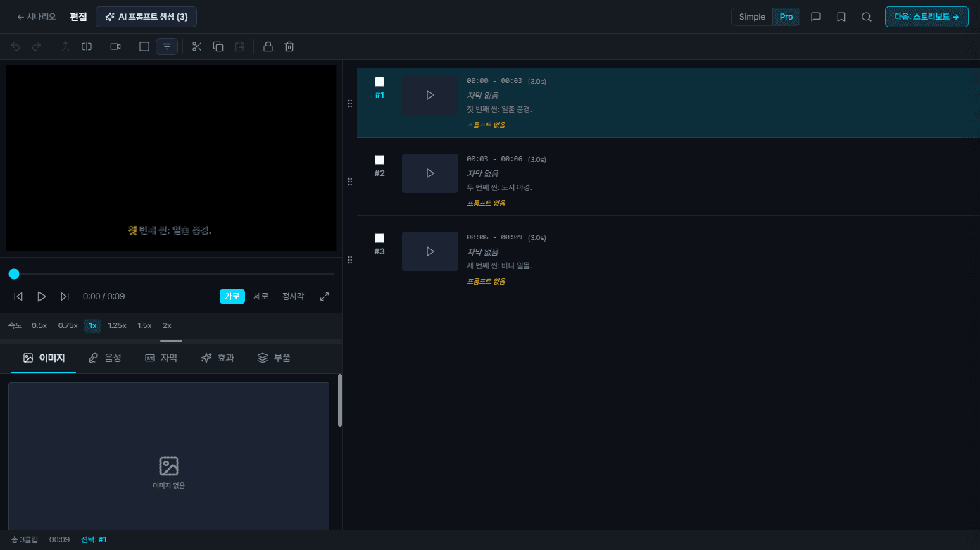This screenshot has width=980, height=550.
Task: Open the 음성 tab
Action: (x=104, y=358)
